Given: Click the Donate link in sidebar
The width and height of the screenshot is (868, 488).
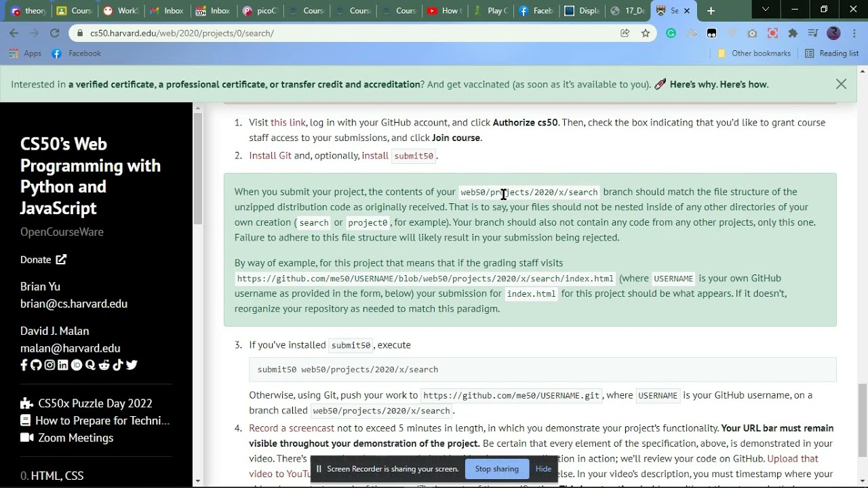Looking at the screenshot, I should tap(43, 260).
